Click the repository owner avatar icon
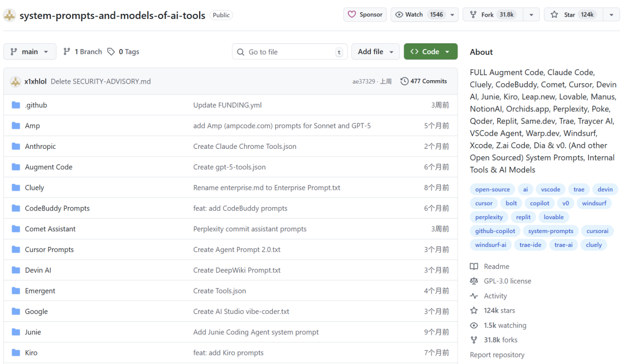Viewport: 623px width, 364px height. pos(10,16)
